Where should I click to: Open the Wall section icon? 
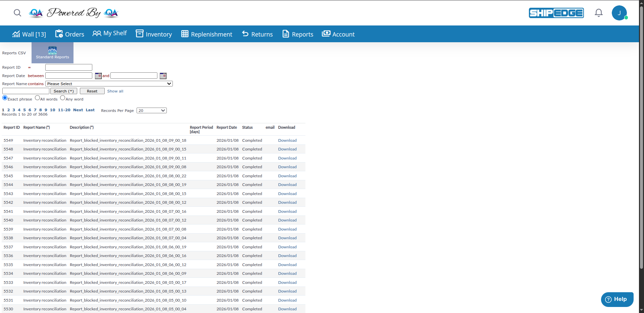point(16,34)
